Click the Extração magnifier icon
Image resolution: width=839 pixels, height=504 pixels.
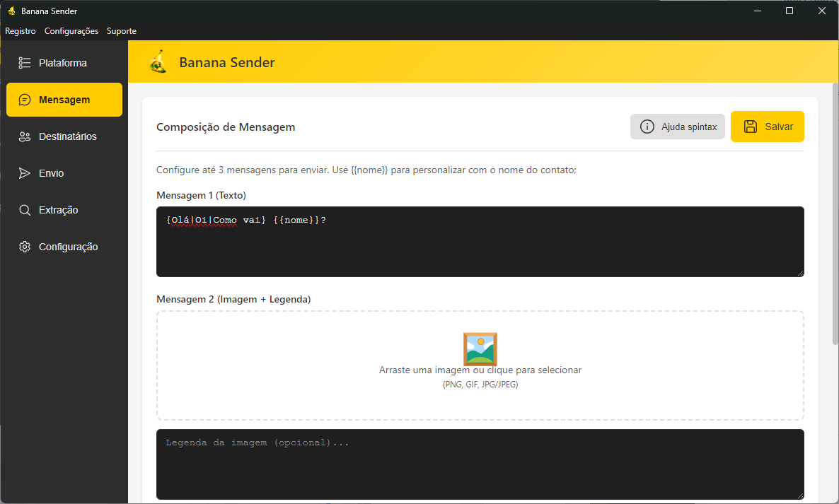click(25, 210)
